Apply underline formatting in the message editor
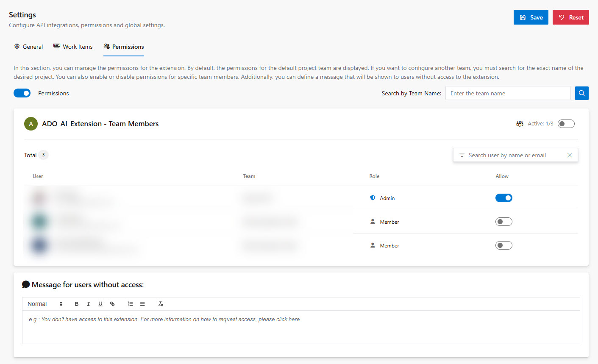The width and height of the screenshot is (598, 364). point(100,303)
